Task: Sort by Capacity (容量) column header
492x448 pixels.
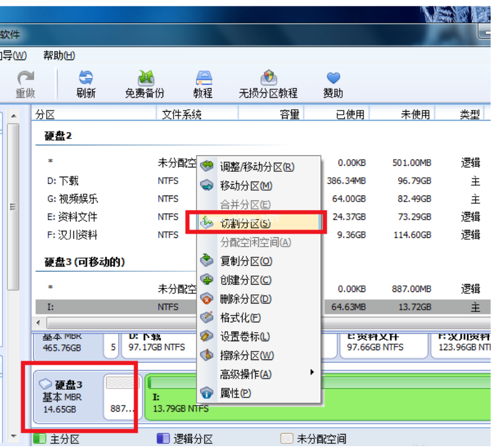Action: point(289,114)
